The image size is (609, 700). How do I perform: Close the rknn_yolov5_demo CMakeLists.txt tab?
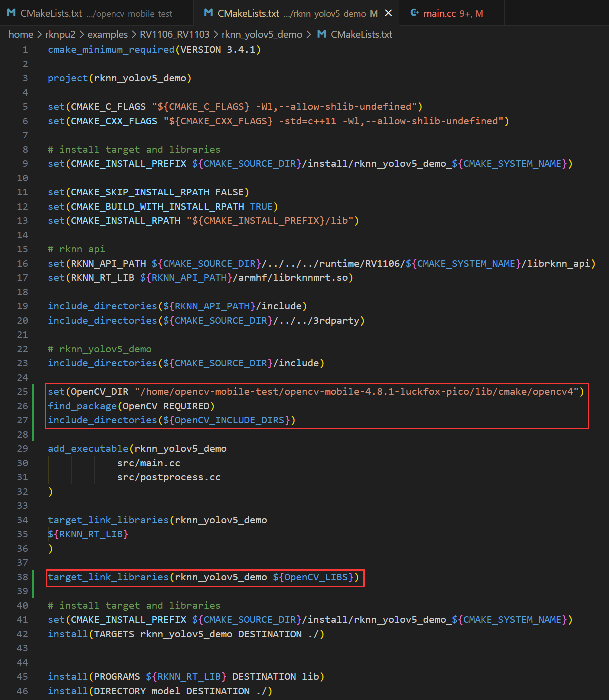click(388, 13)
